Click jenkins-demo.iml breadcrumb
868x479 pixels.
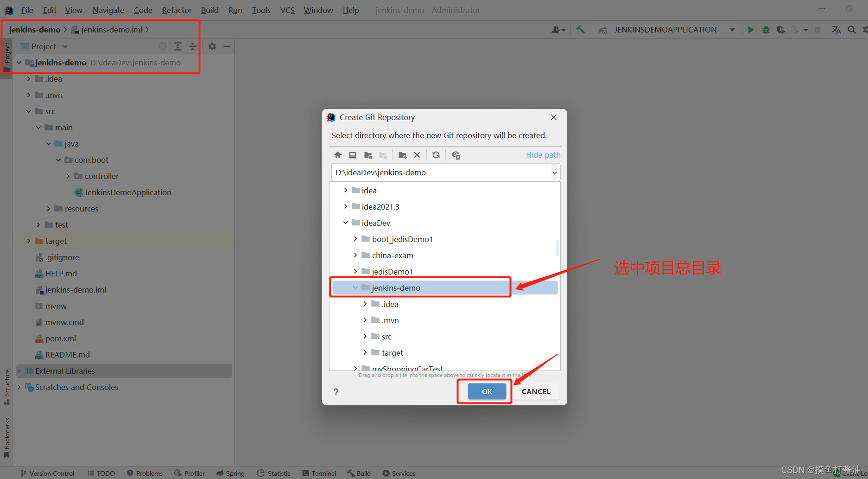[112, 30]
